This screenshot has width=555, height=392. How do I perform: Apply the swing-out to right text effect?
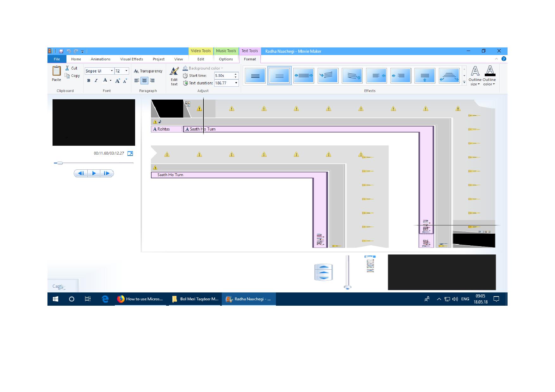[x=352, y=76]
